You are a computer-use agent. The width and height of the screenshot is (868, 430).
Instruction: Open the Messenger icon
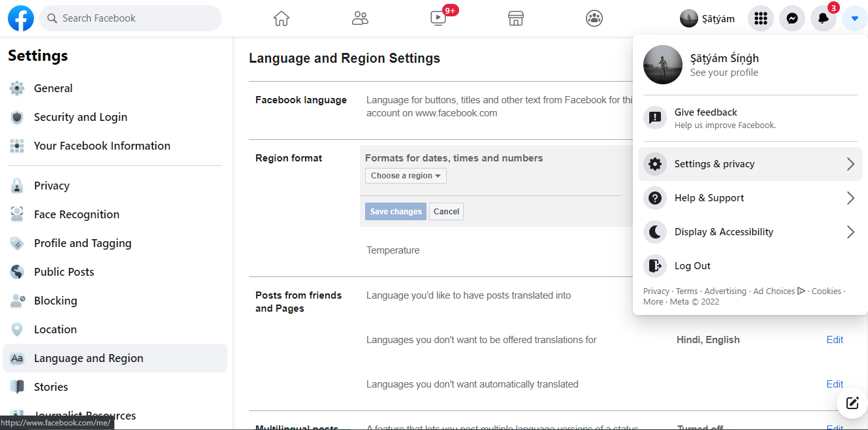click(x=792, y=18)
